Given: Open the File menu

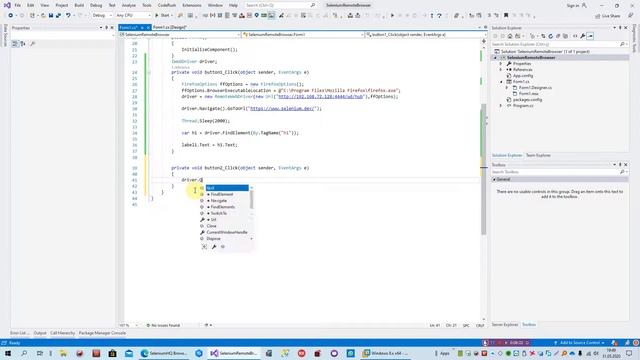Looking at the screenshot, I should [18, 5].
